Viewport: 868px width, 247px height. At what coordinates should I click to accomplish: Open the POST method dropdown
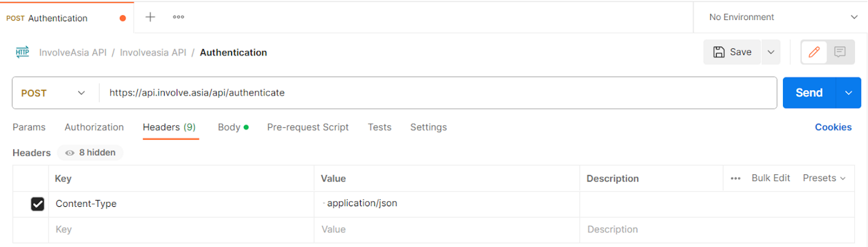(x=53, y=93)
